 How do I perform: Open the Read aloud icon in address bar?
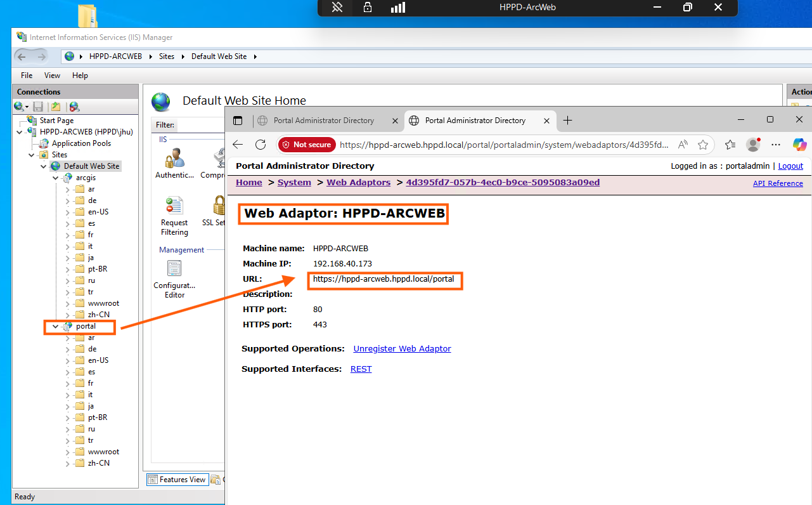point(683,145)
